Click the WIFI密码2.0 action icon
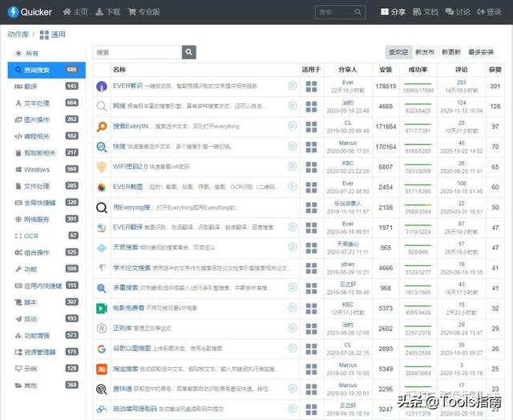 [102, 167]
